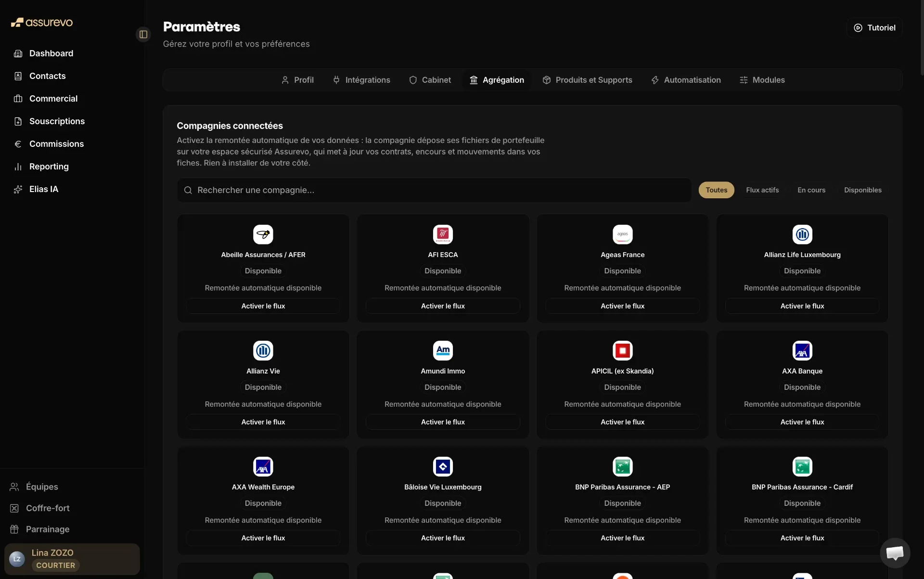The image size is (924, 579).
Task: Click the Équipes people icon
Action: tap(14, 487)
